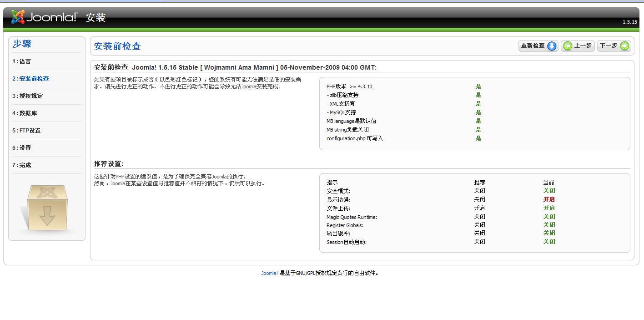Select step 5 : FTP设置
This screenshot has width=644, height=320.
point(26,131)
